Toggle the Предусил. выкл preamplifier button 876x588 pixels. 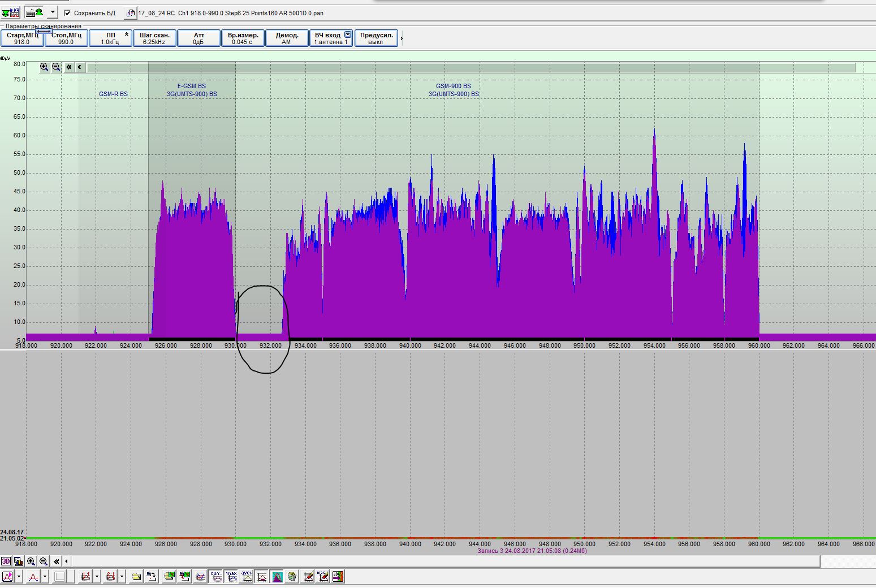pos(376,38)
